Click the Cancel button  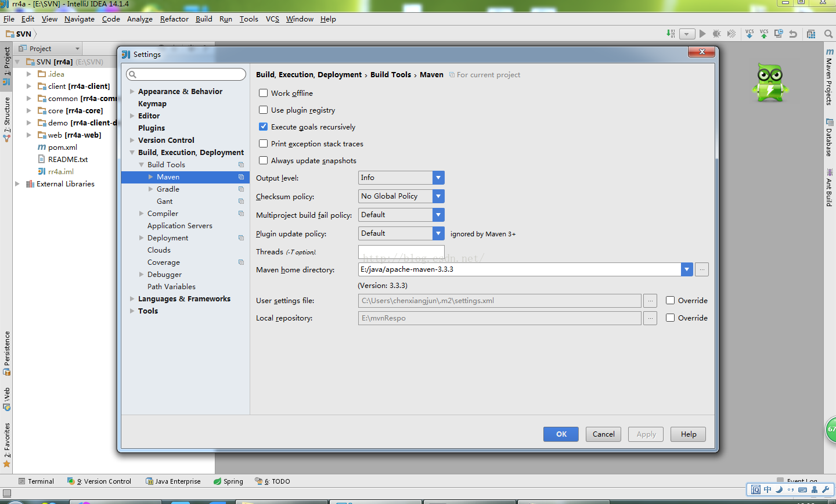[604, 434]
